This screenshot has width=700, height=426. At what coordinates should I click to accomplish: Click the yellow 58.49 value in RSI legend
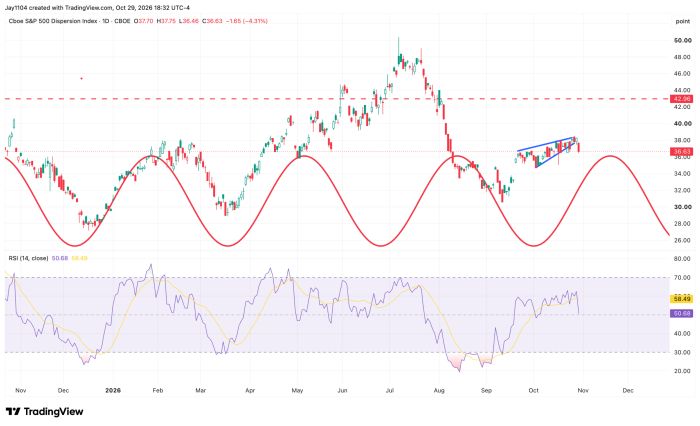pyautogui.click(x=79, y=258)
